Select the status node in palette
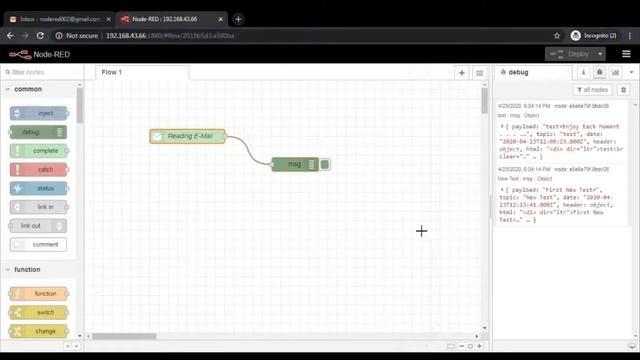The image size is (640, 360). [x=39, y=188]
